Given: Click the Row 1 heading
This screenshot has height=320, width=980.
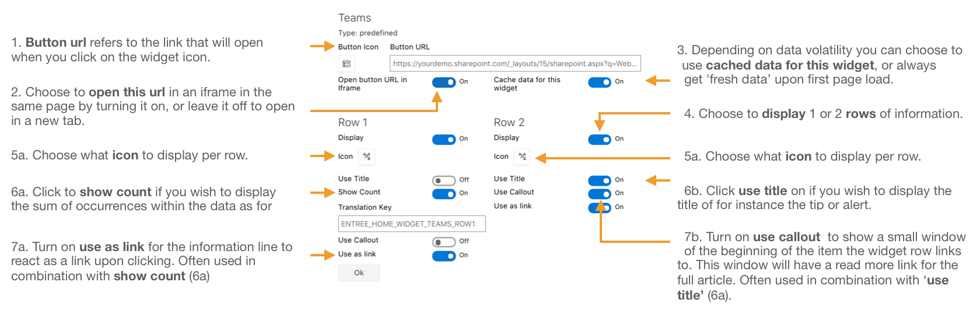Looking at the screenshot, I should coord(353,123).
